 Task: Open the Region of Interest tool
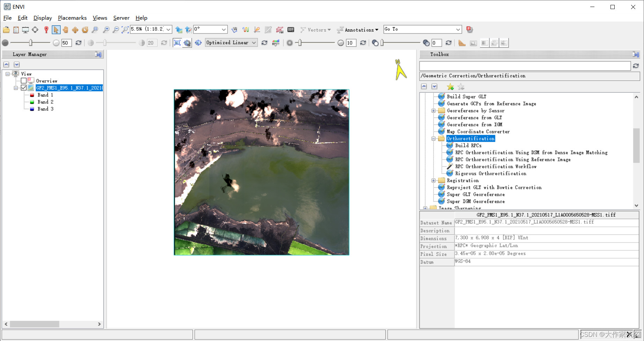(280, 30)
